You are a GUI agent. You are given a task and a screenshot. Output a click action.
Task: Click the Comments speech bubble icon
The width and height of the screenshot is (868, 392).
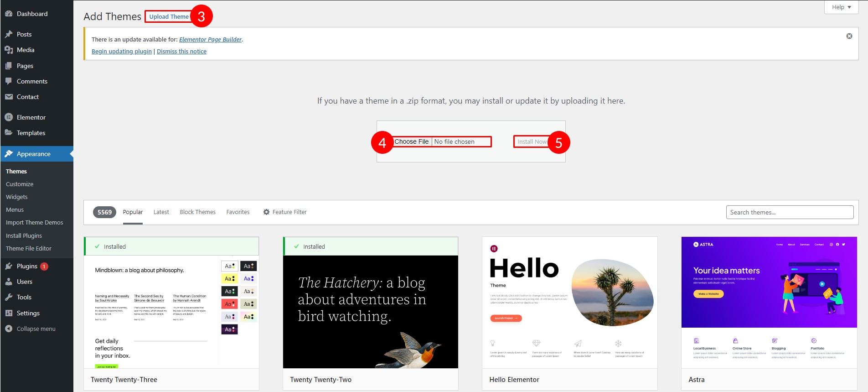(x=9, y=81)
